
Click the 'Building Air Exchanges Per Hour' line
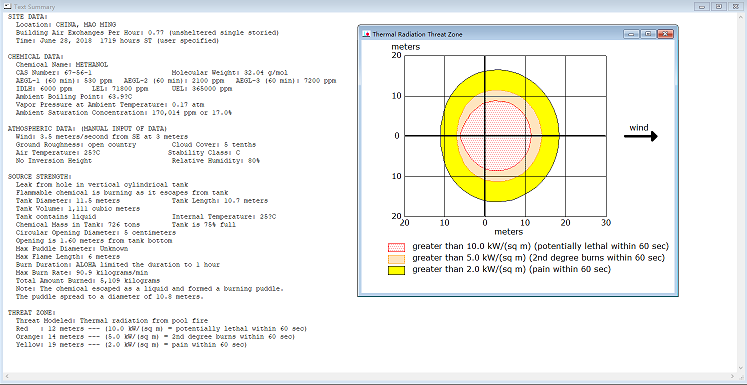click(x=147, y=32)
